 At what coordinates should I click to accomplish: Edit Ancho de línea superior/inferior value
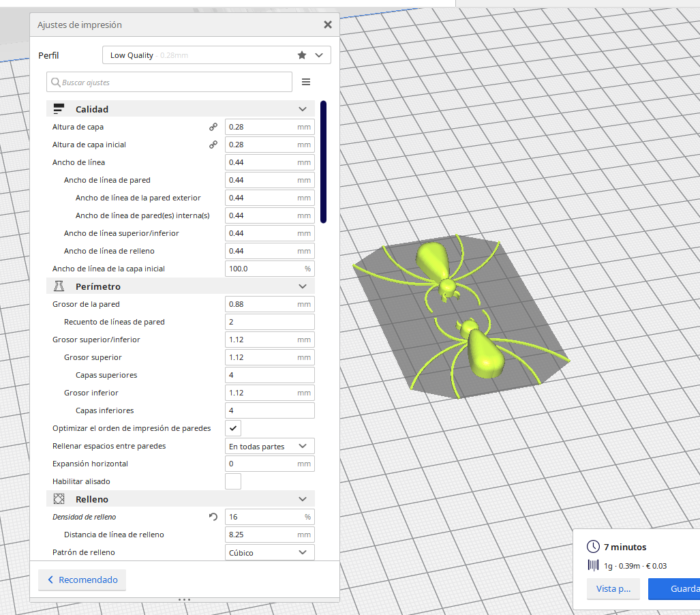tap(270, 233)
